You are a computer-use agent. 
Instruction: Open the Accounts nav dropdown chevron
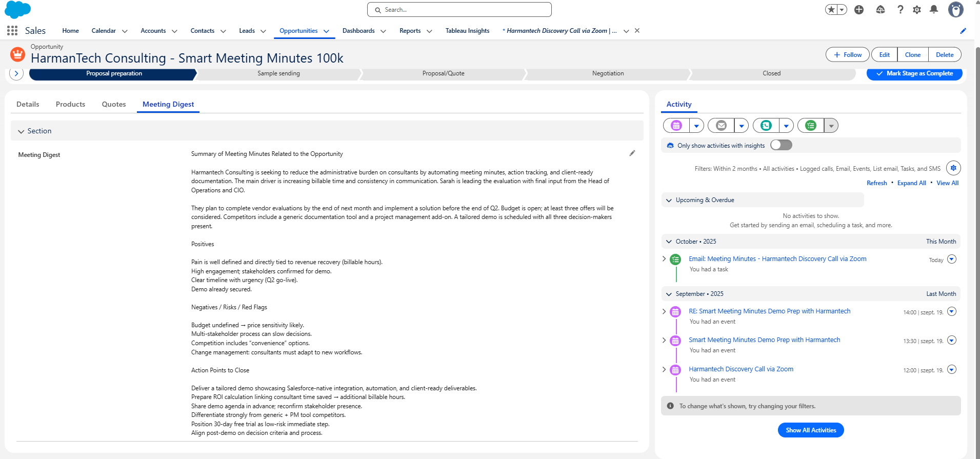(x=174, y=31)
